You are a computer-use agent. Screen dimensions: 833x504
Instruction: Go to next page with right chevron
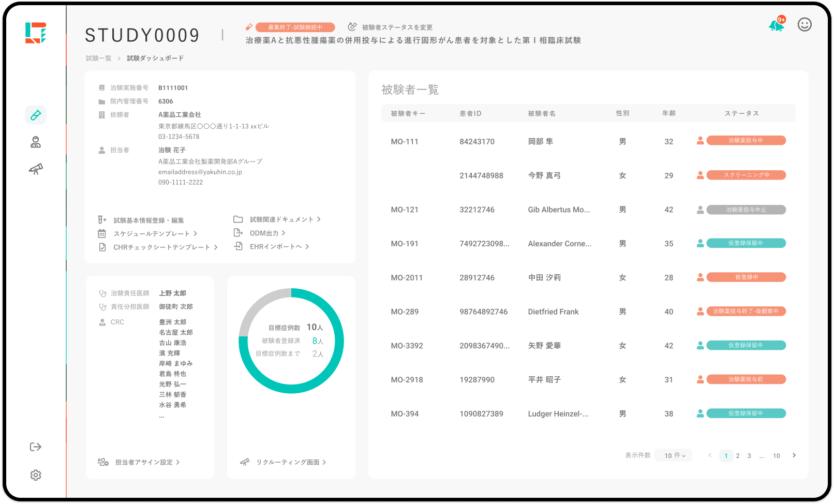[794, 455]
